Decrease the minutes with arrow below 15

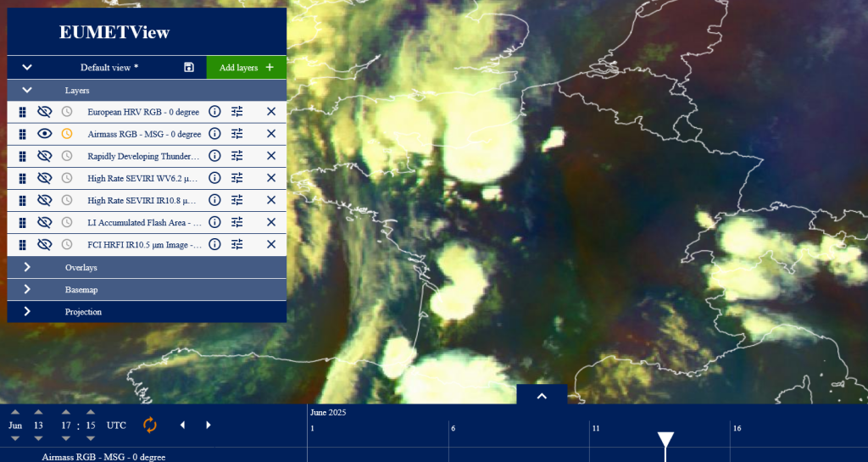pos(90,439)
